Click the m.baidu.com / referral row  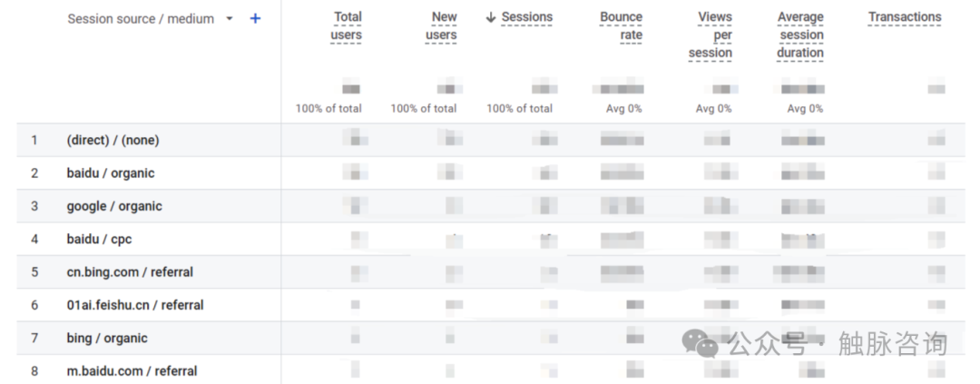[x=132, y=370]
